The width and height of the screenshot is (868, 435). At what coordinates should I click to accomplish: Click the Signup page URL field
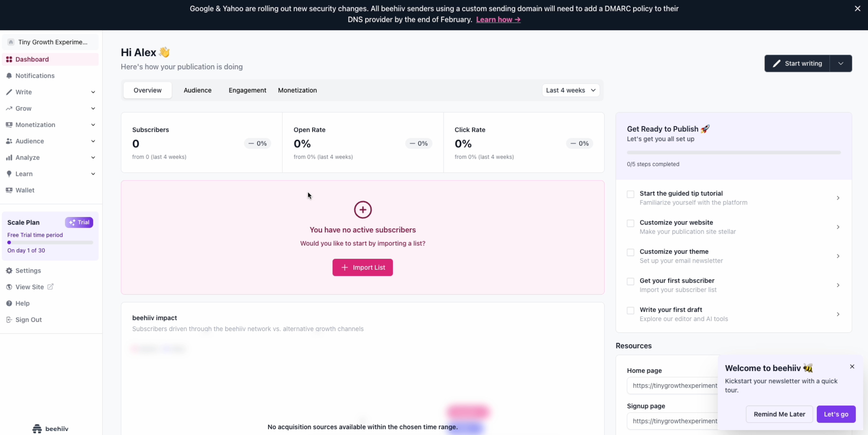[x=673, y=421]
